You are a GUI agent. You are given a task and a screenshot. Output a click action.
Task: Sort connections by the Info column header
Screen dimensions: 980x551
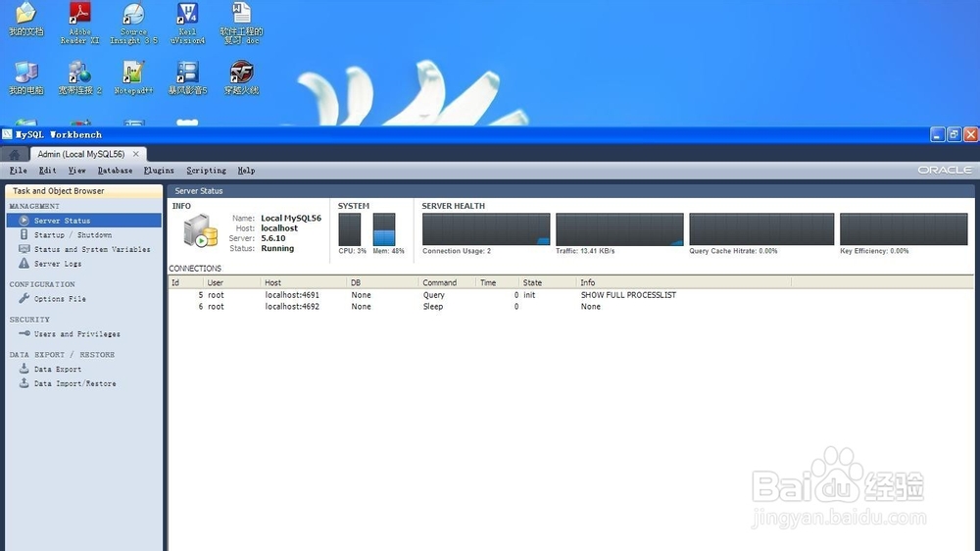[x=683, y=282]
